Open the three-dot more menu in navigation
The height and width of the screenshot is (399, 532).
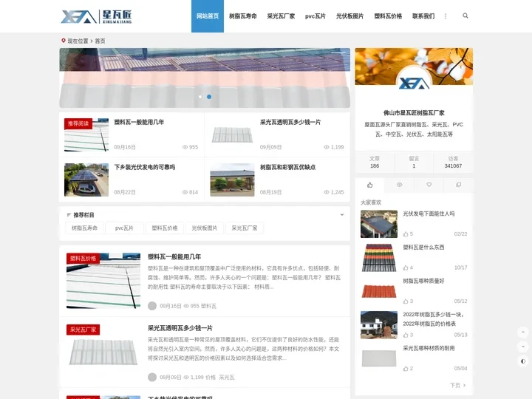tap(446, 16)
